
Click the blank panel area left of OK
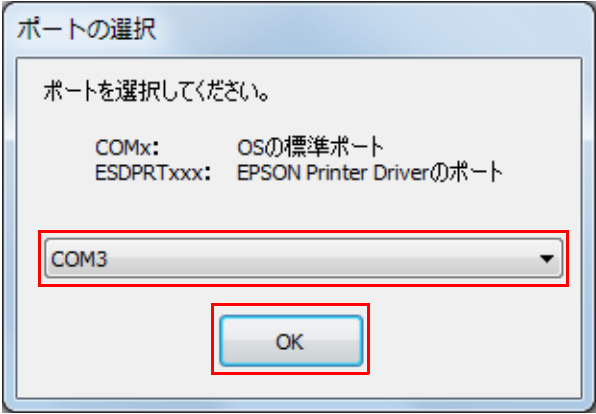(114, 341)
